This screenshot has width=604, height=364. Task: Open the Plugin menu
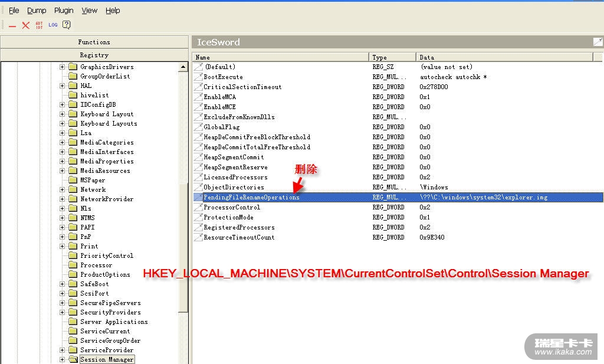pyautogui.click(x=64, y=10)
